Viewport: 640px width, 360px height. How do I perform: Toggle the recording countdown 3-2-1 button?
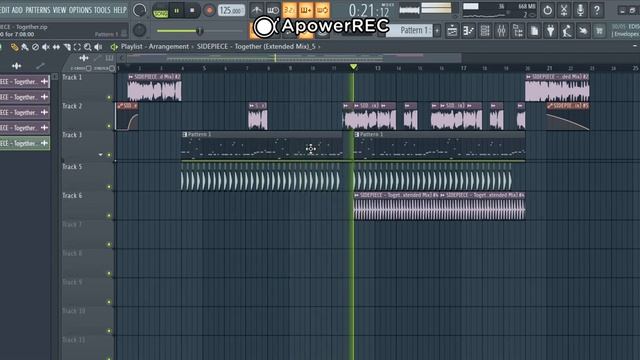(x=289, y=10)
